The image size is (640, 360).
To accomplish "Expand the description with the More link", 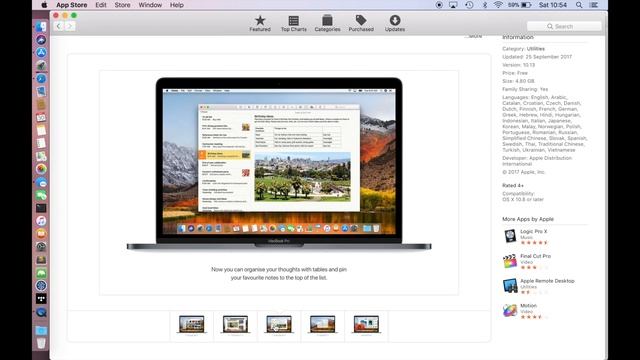I will coord(474,36).
